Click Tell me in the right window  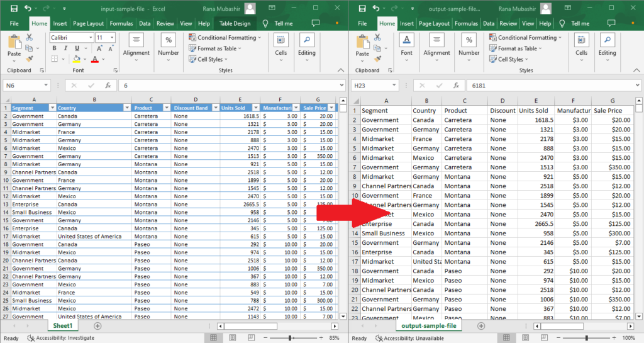pos(579,23)
